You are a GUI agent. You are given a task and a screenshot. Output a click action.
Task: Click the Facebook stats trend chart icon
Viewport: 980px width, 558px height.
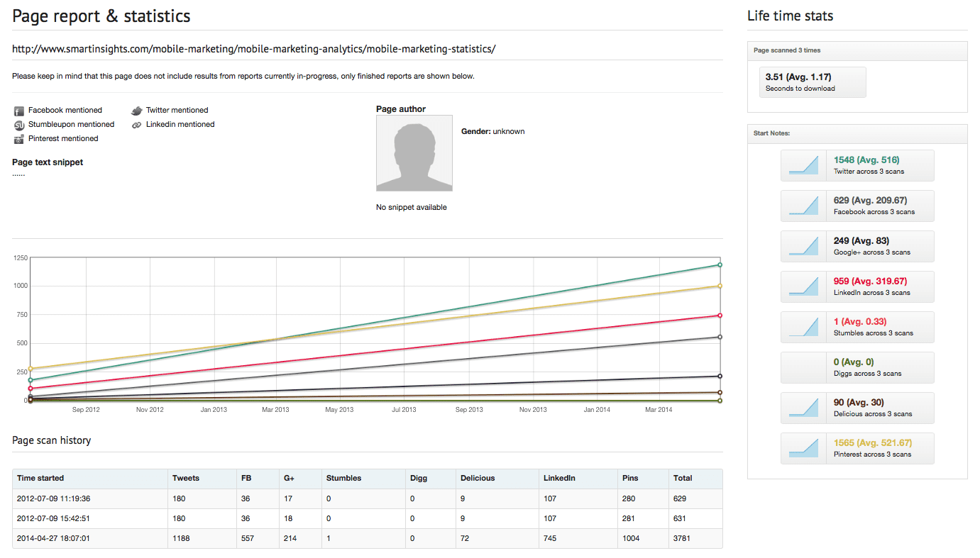point(804,206)
